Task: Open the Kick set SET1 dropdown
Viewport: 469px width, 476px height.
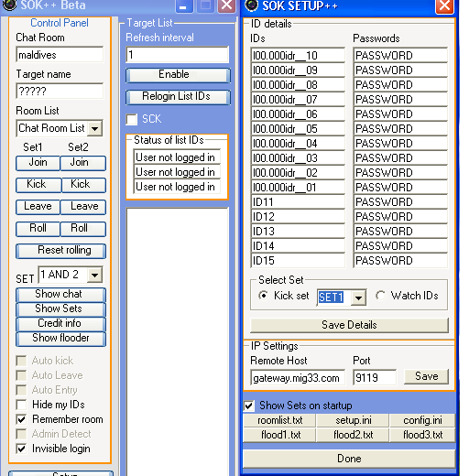Action: (x=358, y=297)
